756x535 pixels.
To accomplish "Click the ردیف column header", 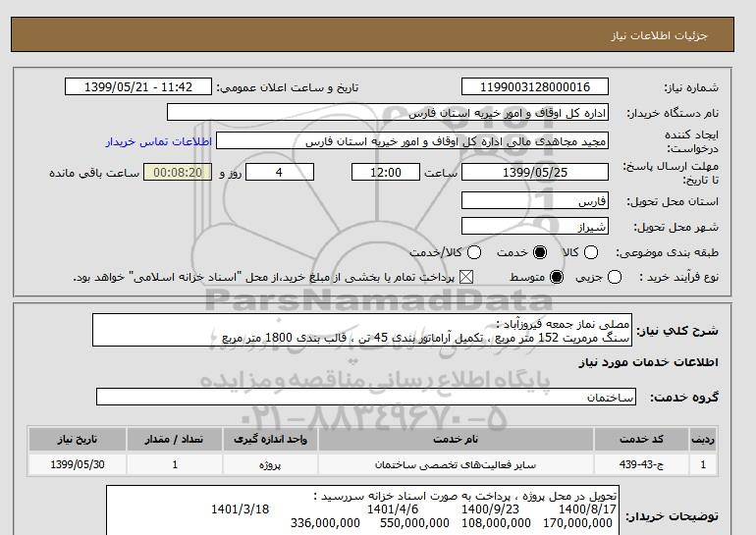I will 703,440.
